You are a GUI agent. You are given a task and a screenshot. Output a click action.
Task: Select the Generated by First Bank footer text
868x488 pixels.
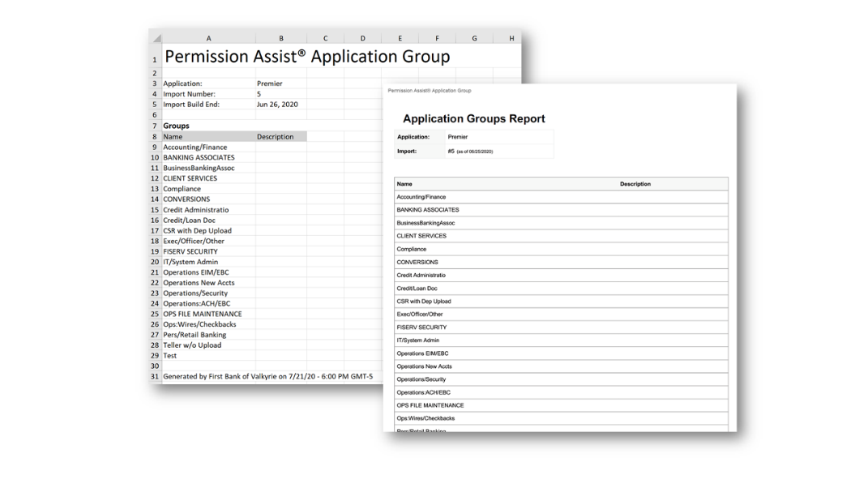267,377
